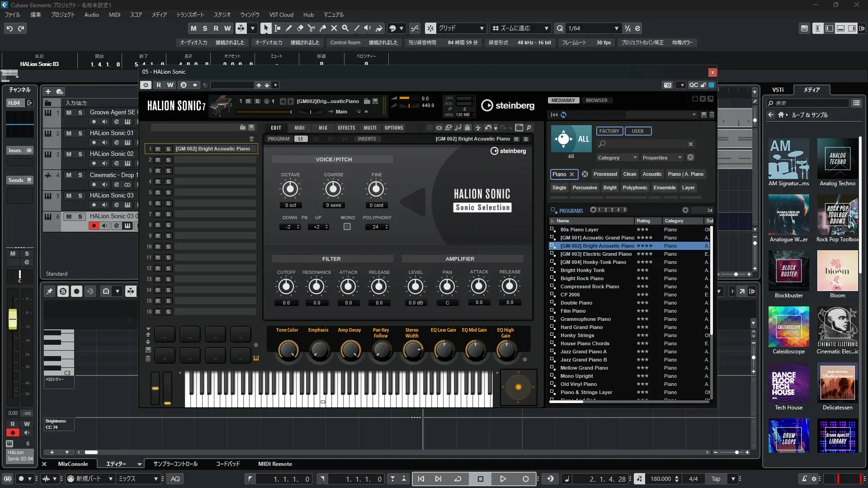Click the Tap tempo button
The height and width of the screenshot is (488, 868).
point(716,479)
